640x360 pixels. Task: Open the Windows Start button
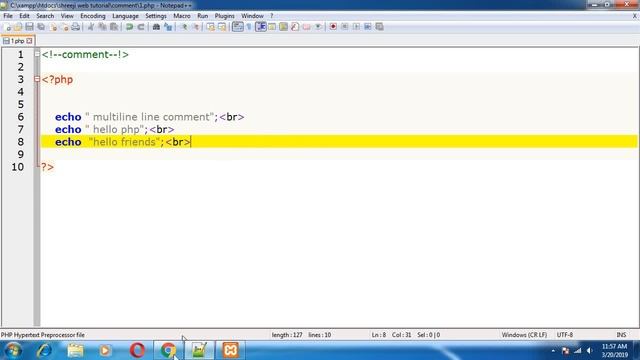point(13,351)
